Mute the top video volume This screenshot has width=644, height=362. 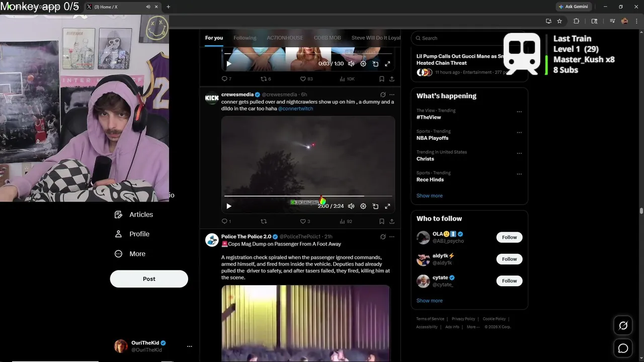[x=351, y=64]
